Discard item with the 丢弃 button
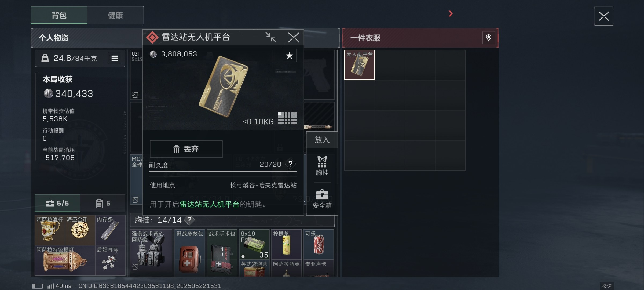This screenshot has width=644, height=290. coord(186,149)
